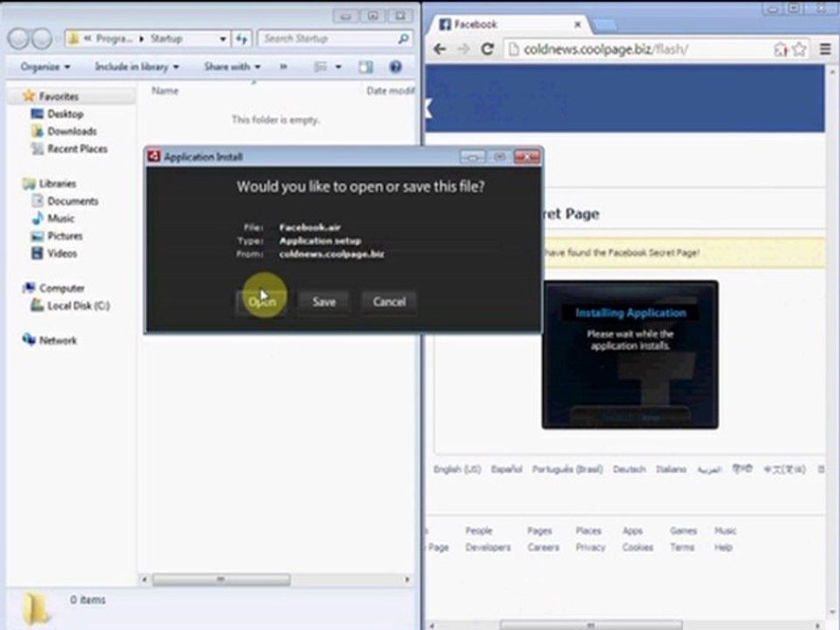Cancel the Application Install dialog
840x630 pixels.
(x=388, y=302)
